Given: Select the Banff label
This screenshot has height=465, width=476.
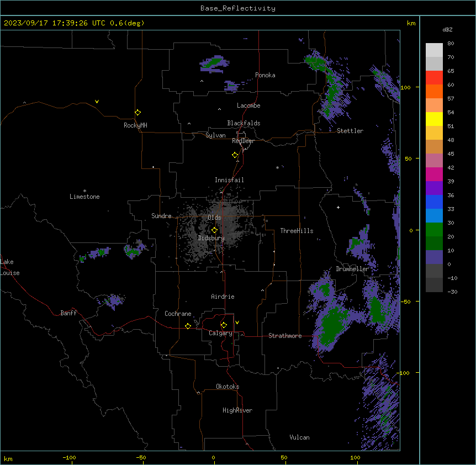Looking at the screenshot, I should (68, 313).
